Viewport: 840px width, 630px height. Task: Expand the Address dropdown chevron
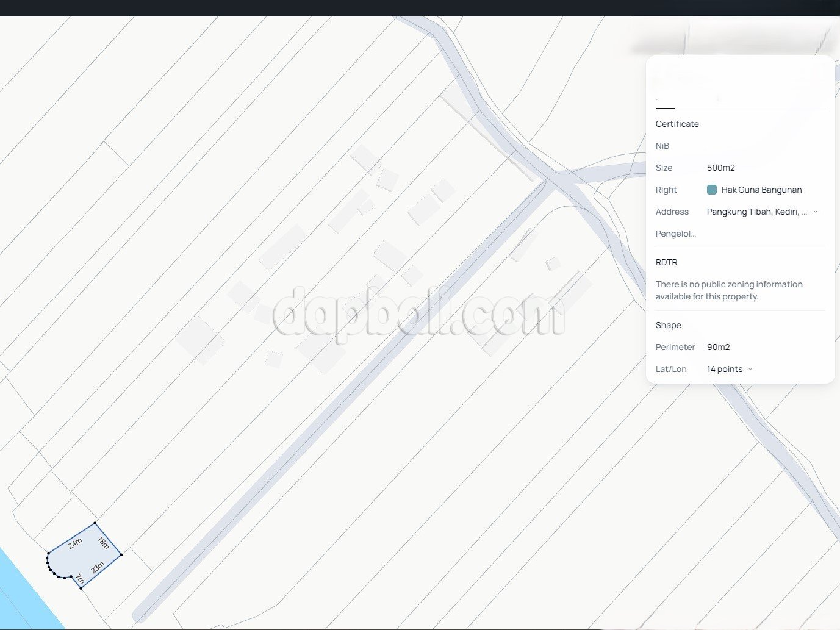click(x=816, y=212)
